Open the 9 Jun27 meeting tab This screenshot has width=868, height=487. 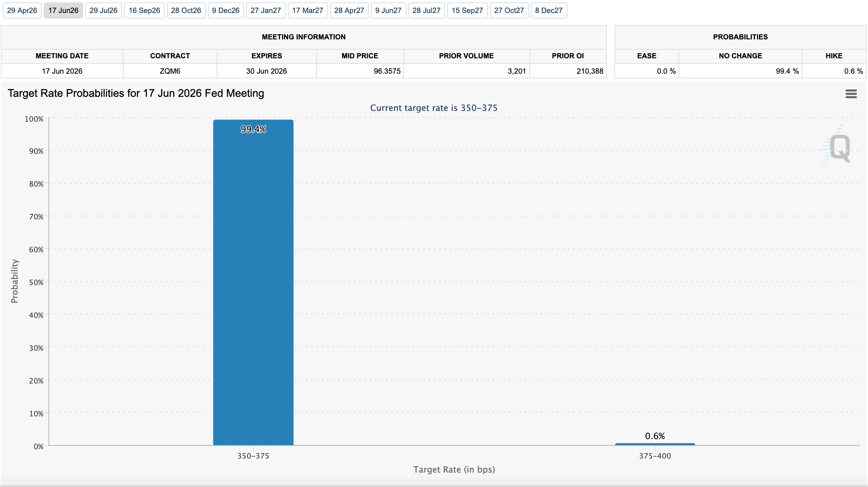click(388, 11)
